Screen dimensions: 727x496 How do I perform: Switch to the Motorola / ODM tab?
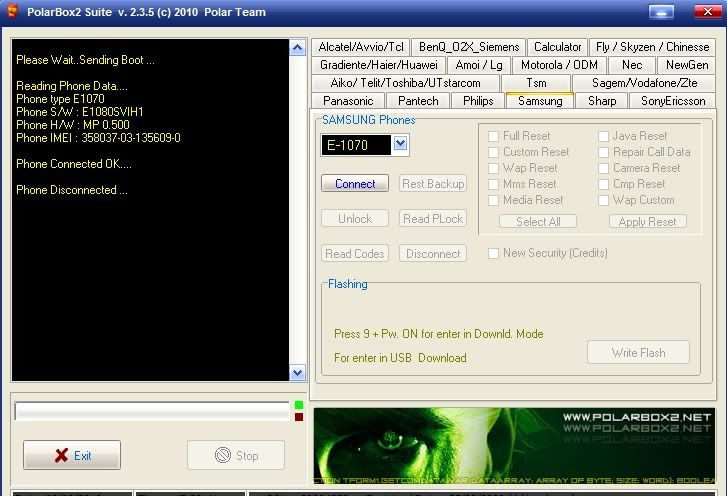559,65
